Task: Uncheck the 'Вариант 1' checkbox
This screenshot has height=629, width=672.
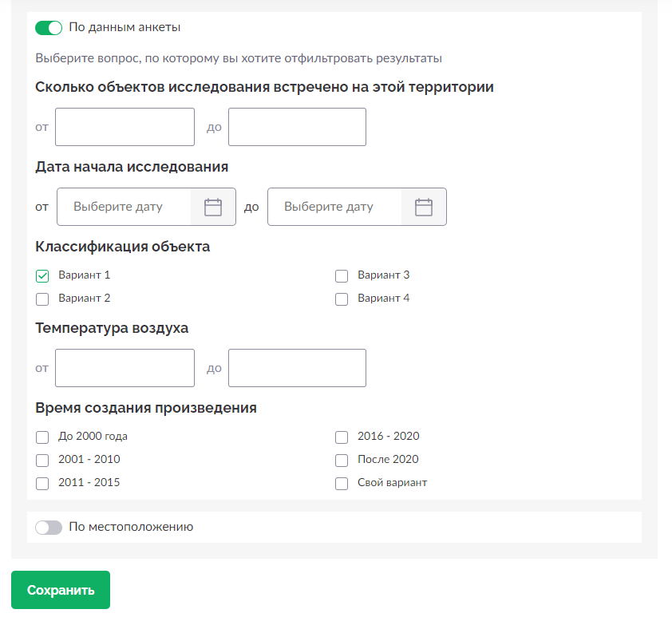Action: tap(42, 276)
